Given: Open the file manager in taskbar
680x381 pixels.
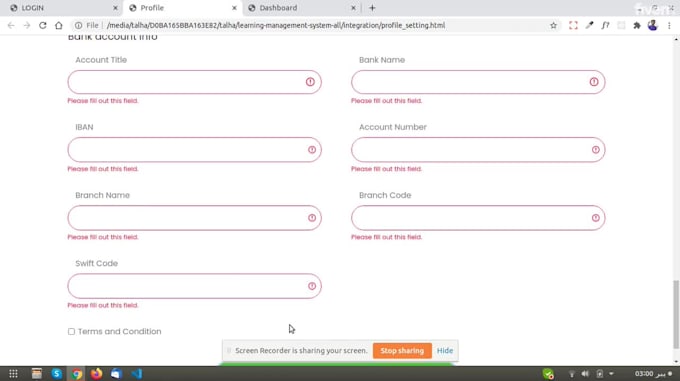Looking at the screenshot, I should [36, 374].
